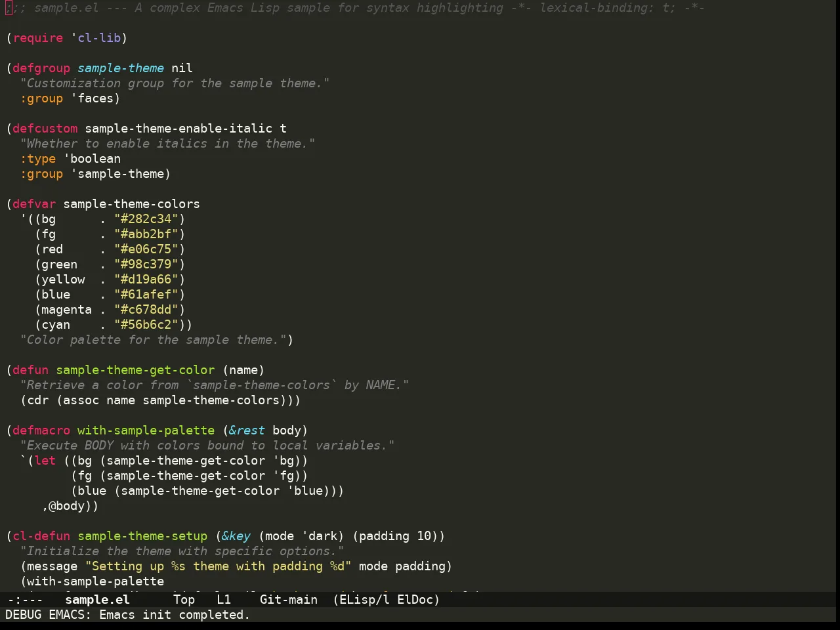Click the "#282c34" color string

(146, 219)
